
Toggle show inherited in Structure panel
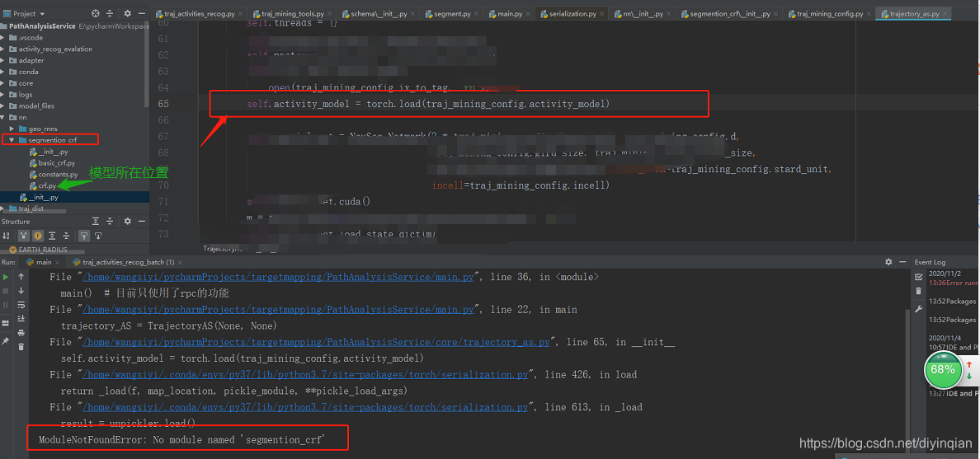(x=24, y=236)
